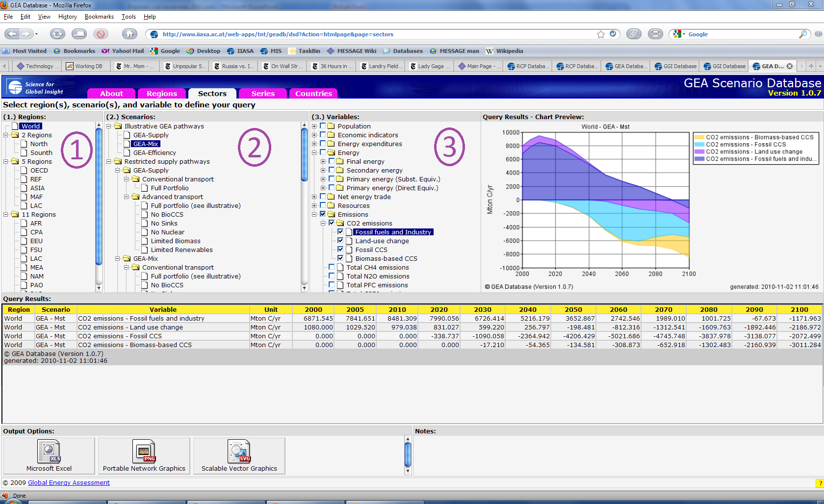824x504 pixels.
Task: Uncheck the Fossil CCS variable checkbox
Action: tap(340, 250)
